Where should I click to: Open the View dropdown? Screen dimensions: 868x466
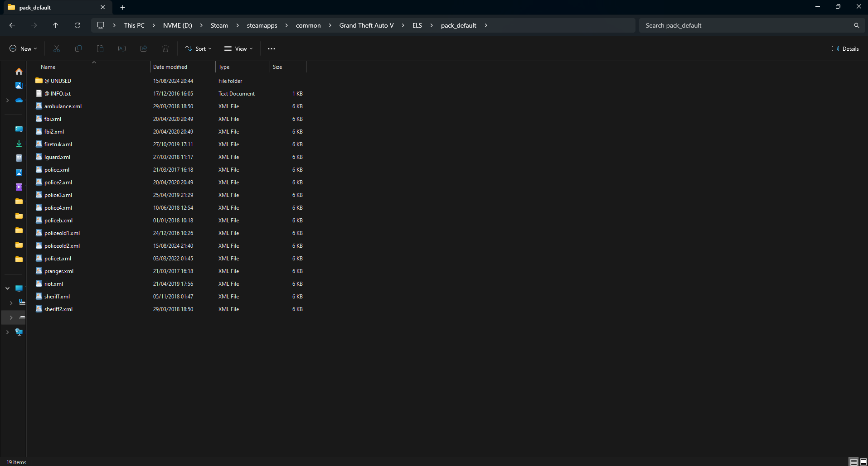click(239, 48)
